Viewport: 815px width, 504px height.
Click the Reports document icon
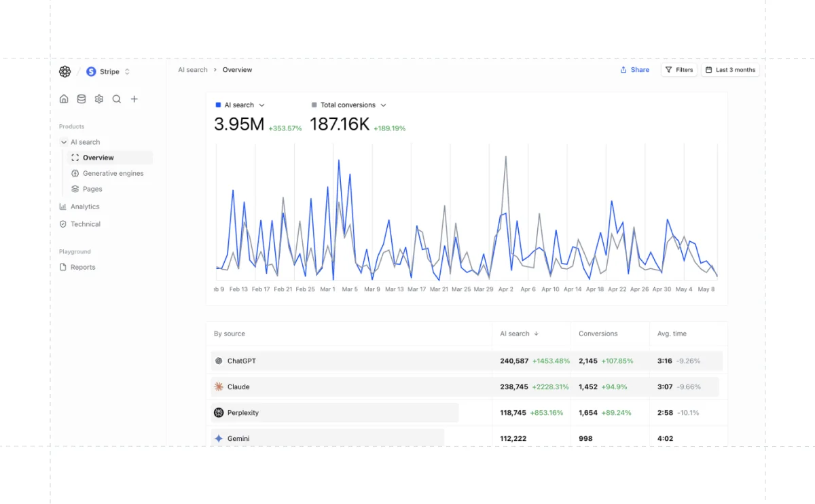[x=63, y=267]
